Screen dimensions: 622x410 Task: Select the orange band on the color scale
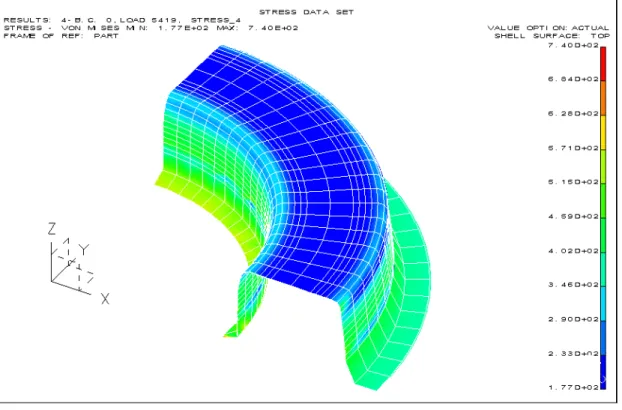[603, 98]
